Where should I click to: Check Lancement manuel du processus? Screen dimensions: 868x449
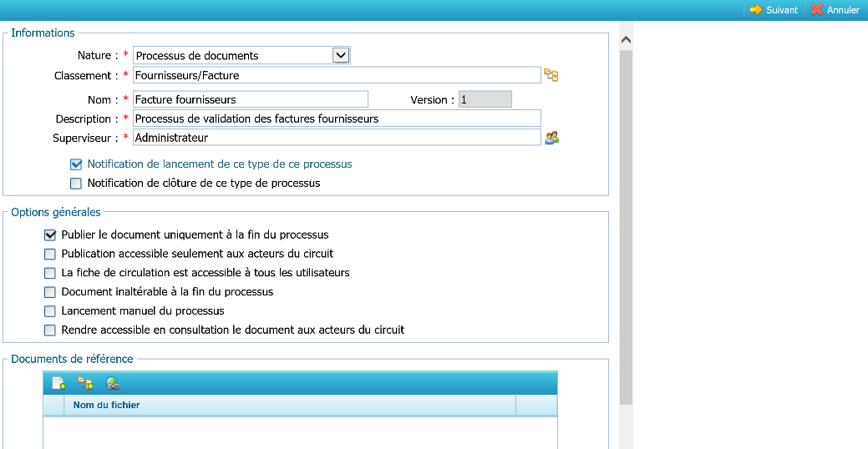coord(50,311)
